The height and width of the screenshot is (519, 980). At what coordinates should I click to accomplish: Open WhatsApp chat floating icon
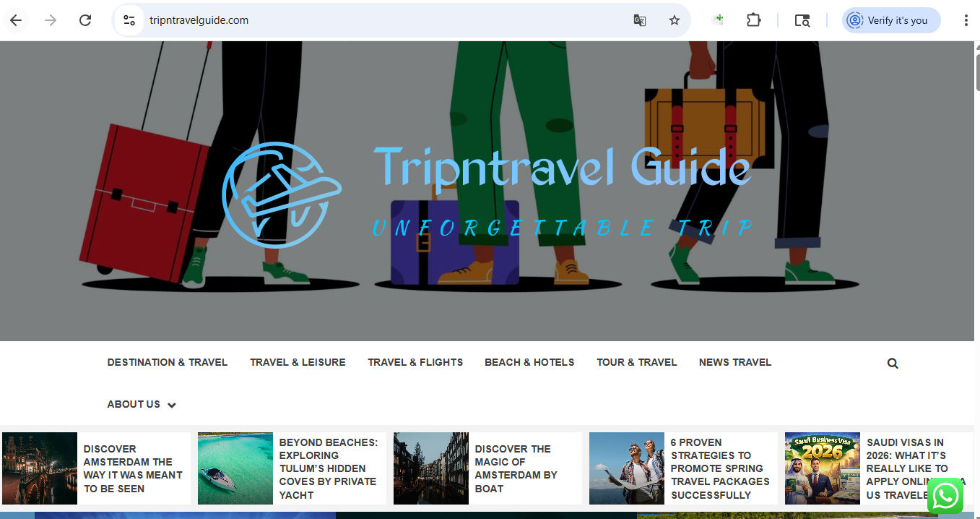click(x=945, y=496)
